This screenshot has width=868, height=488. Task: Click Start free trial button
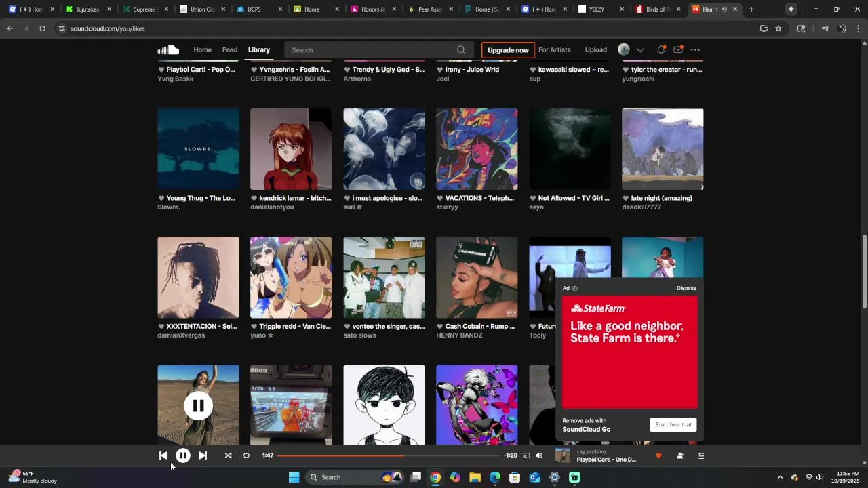[673, 425]
